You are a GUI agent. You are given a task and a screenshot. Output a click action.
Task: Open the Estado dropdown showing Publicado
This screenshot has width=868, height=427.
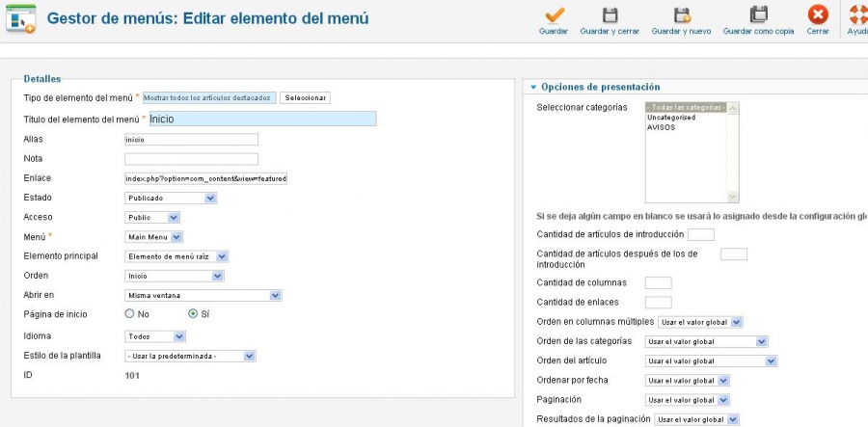click(171, 198)
